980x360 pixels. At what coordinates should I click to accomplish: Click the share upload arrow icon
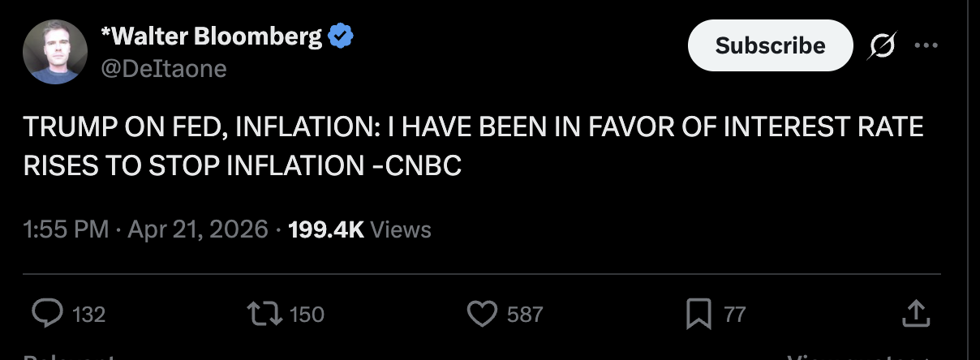click(914, 314)
